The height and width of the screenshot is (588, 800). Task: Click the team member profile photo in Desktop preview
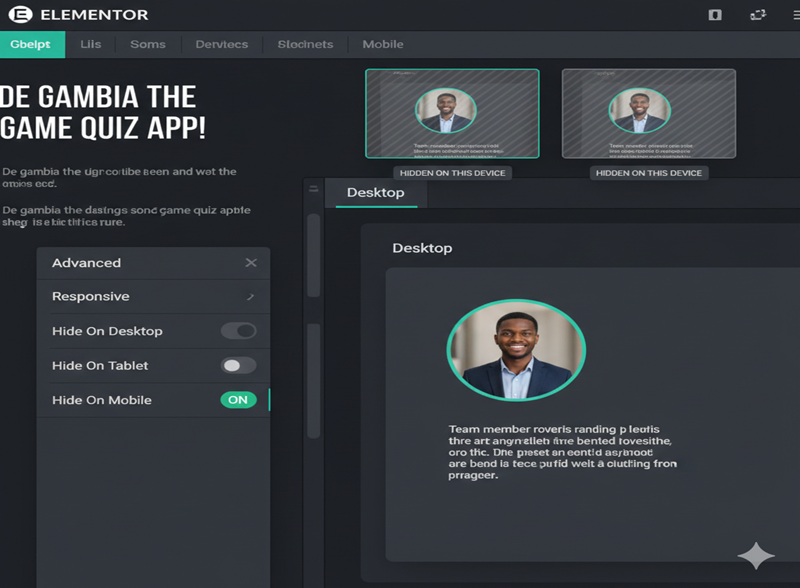516,350
